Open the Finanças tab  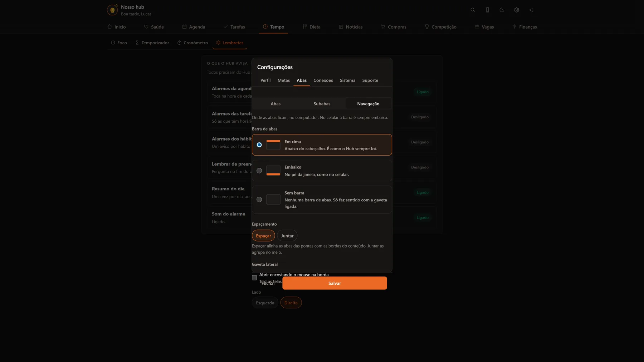coord(525,27)
